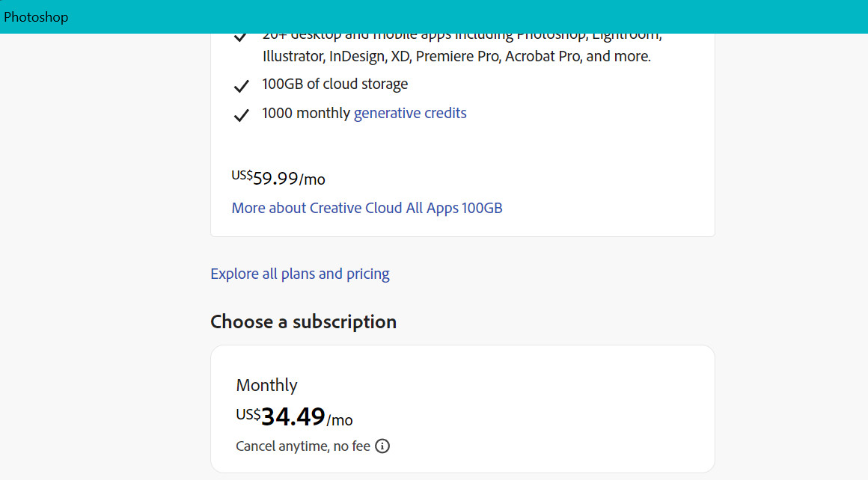868x480 pixels.
Task: Select the Monthly subscription card
Action: point(462,409)
